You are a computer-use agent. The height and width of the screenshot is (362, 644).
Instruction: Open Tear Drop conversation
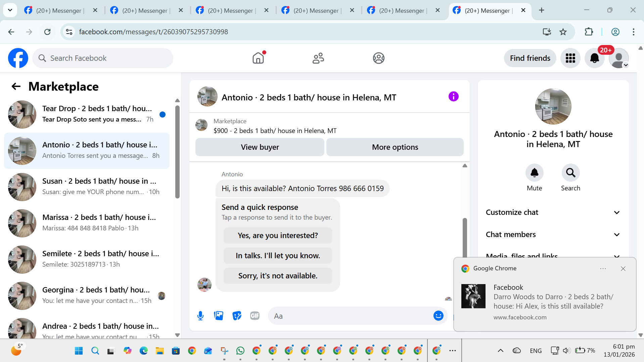[x=87, y=114]
